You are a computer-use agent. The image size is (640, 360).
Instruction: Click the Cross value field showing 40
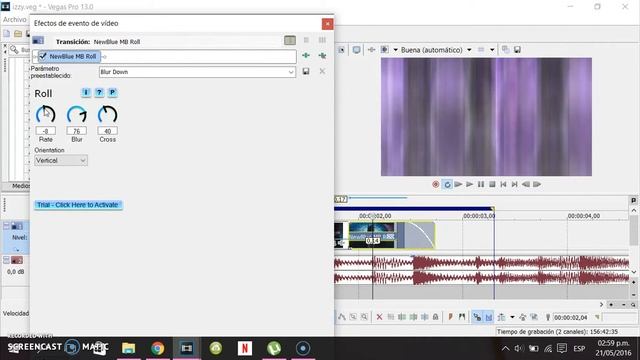[x=107, y=131]
